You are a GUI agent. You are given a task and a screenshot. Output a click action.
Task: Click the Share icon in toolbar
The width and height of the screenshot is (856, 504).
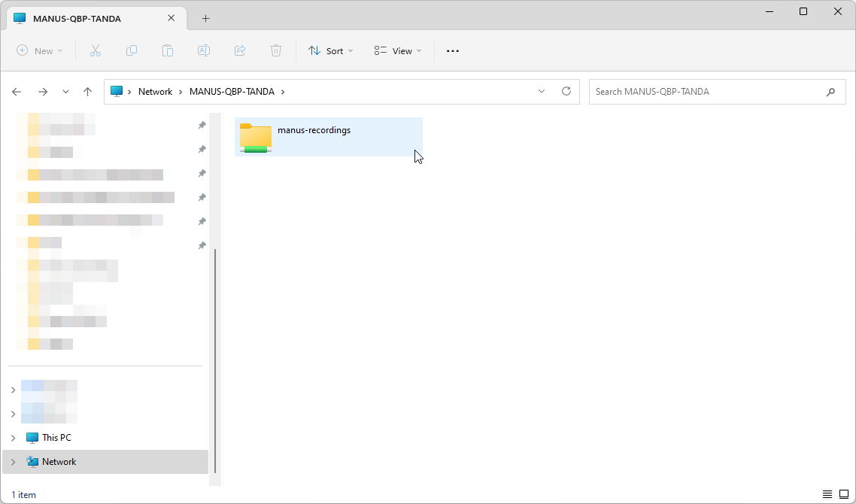240,51
